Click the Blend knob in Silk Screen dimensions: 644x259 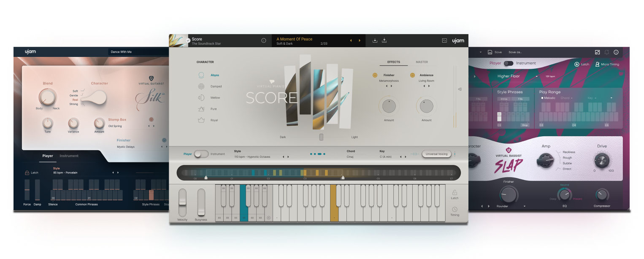pos(47,97)
